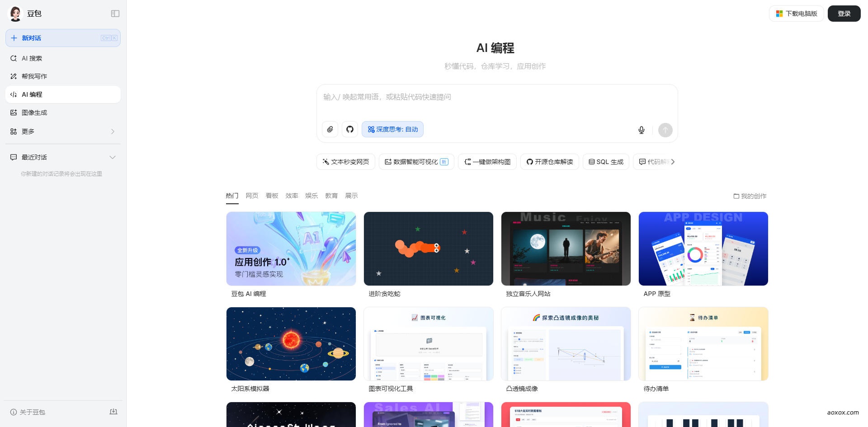Select the 热门 tab
Viewport: 868px width, 427px height.
pyautogui.click(x=232, y=196)
